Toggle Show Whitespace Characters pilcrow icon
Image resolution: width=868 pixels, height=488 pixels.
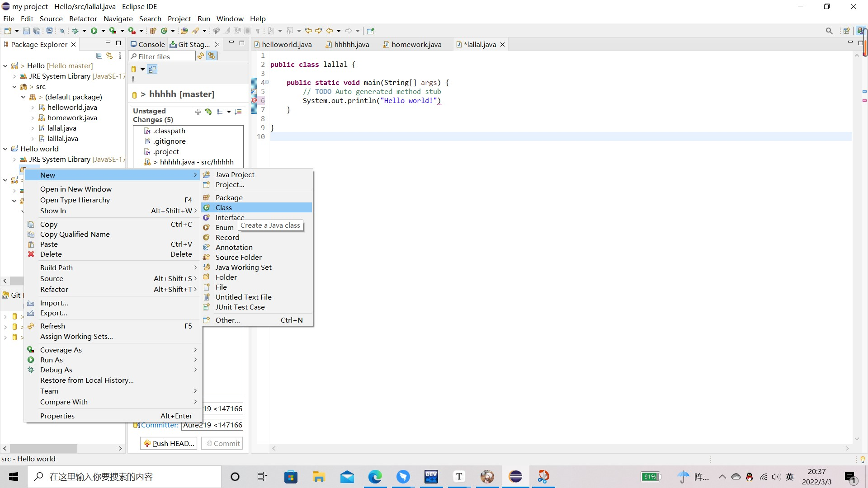(x=258, y=31)
